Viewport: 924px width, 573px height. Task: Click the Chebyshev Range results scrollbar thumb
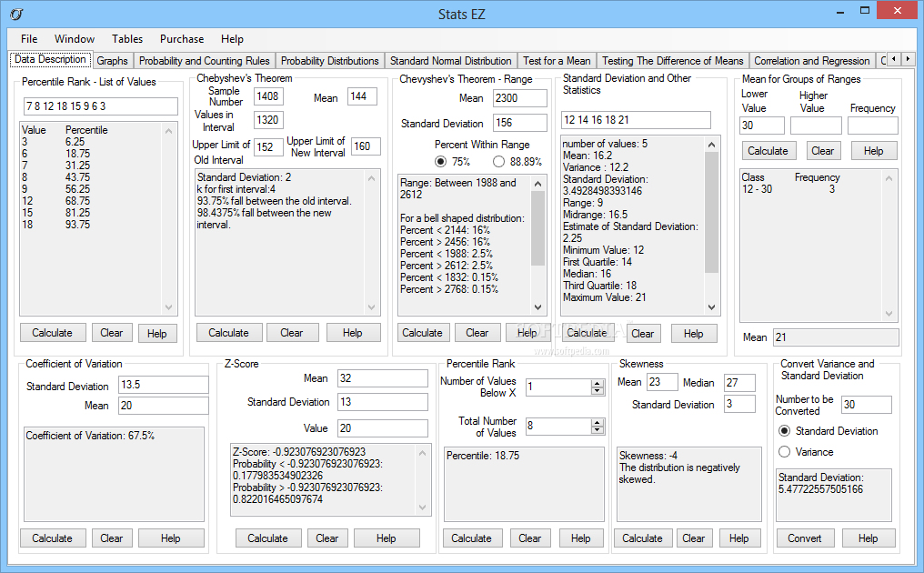pyautogui.click(x=537, y=228)
